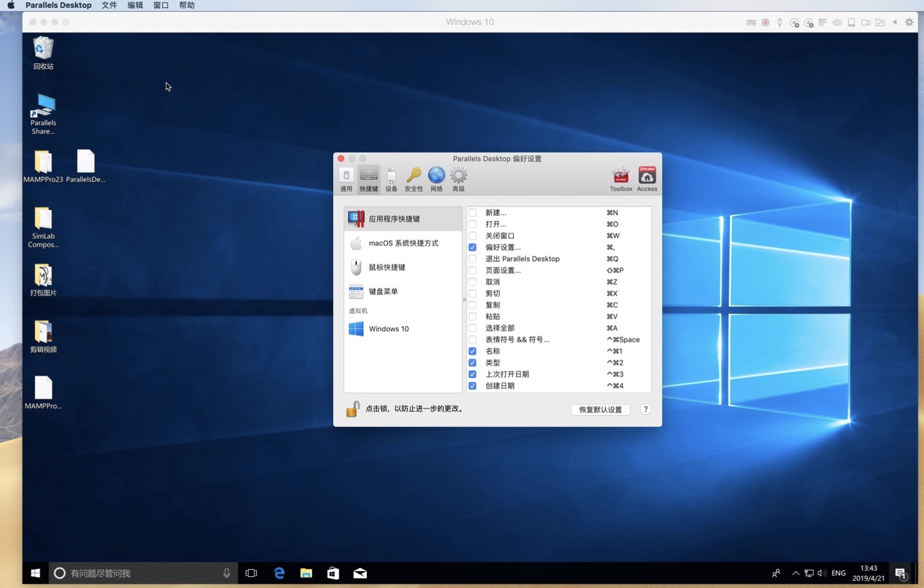Click the USB device icon in title bar
This screenshot has height=588, width=924.
[780, 23]
